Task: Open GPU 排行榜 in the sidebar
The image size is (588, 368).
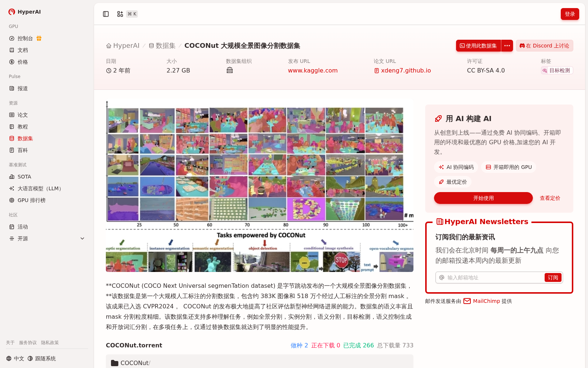Action: click(32, 200)
